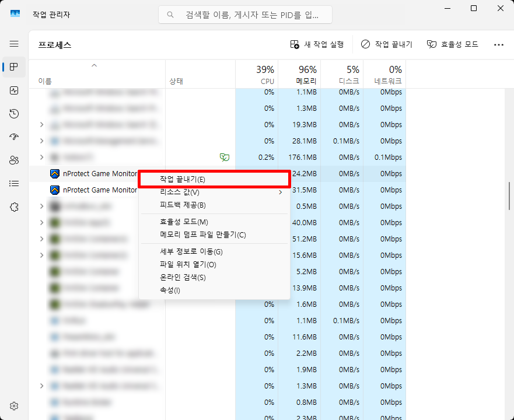
Task: Select the Processes sidebar icon
Action: 14,67
